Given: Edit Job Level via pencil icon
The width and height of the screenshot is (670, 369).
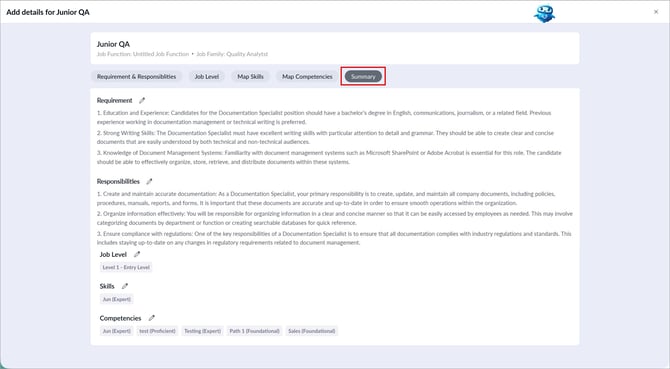Looking at the screenshot, I should [x=137, y=255].
